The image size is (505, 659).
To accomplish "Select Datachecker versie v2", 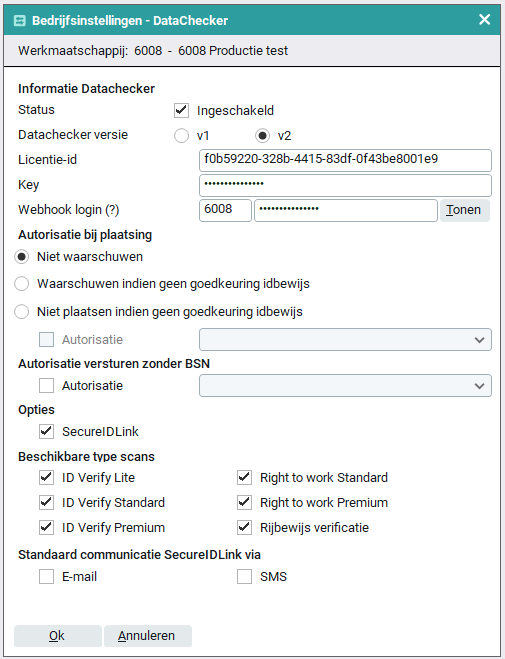I will point(263,136).
